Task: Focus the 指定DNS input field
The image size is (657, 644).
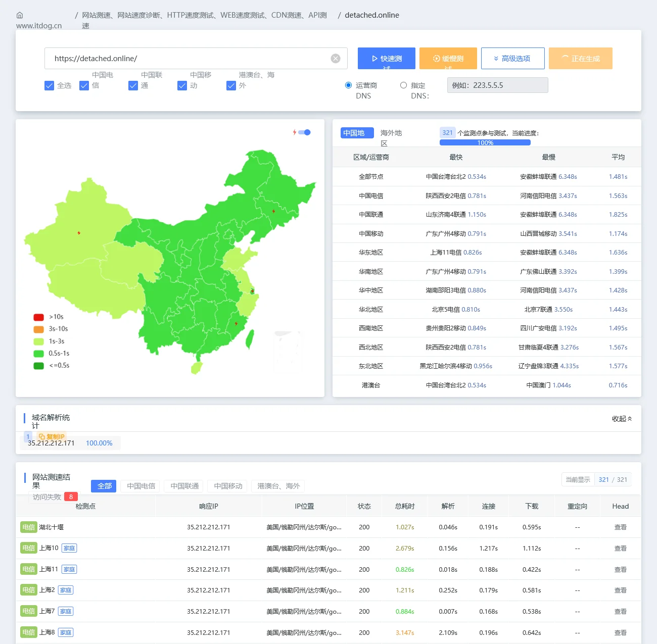Action: coord(497,85)
